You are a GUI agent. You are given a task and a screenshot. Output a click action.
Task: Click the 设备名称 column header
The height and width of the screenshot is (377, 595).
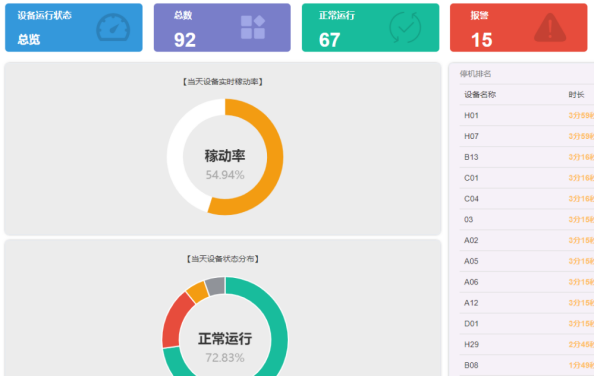[x=480, y=94]
